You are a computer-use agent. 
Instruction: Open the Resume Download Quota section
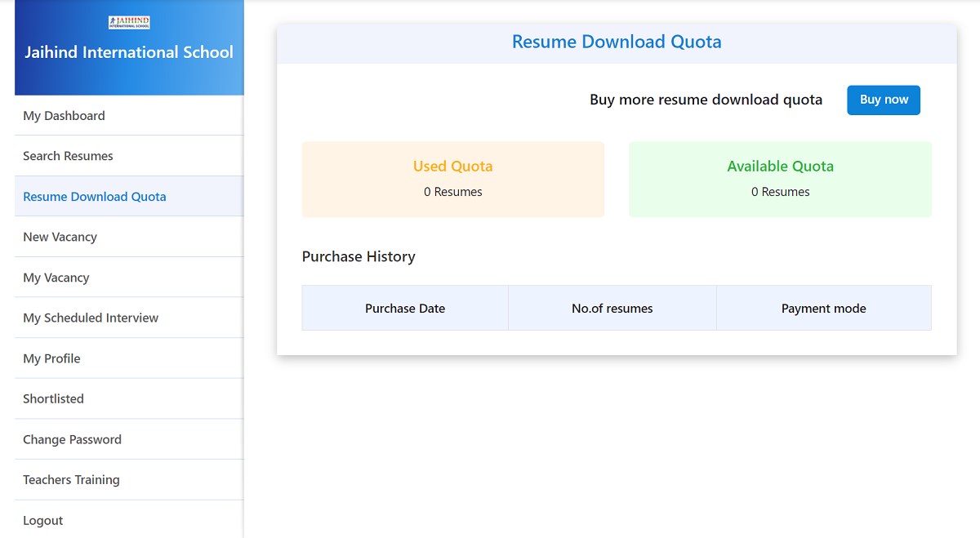tap(94, 196)
